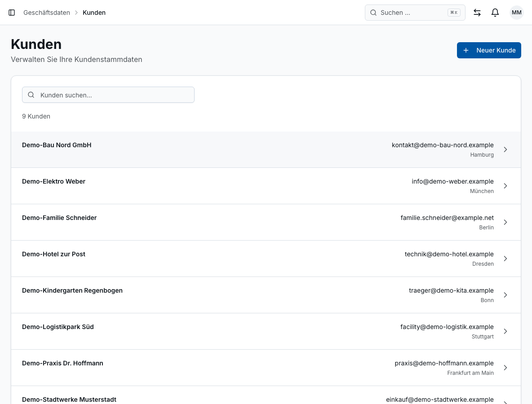This screenshot has width=532, height=404.
Task: Focus the global Suchen field
Action: pyautogui.click(x=415, y=13)
